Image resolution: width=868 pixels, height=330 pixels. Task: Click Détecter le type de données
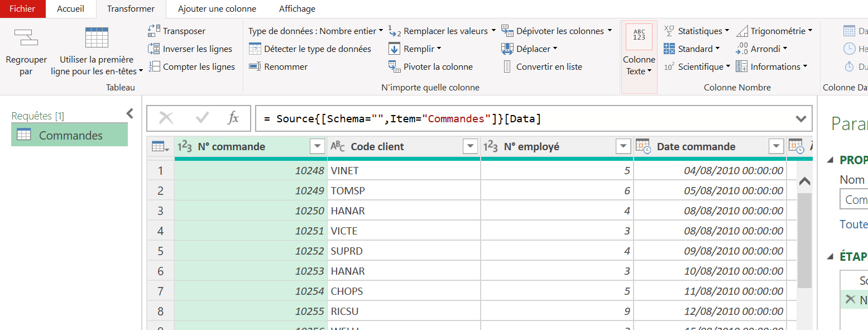(x=310, y=49)
